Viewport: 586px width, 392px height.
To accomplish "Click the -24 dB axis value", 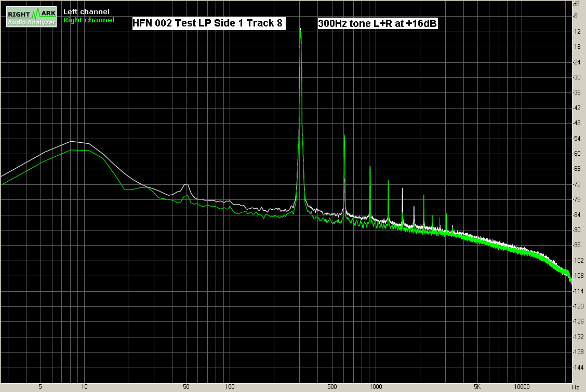I will pyautogui.click(x=577, y=62).
